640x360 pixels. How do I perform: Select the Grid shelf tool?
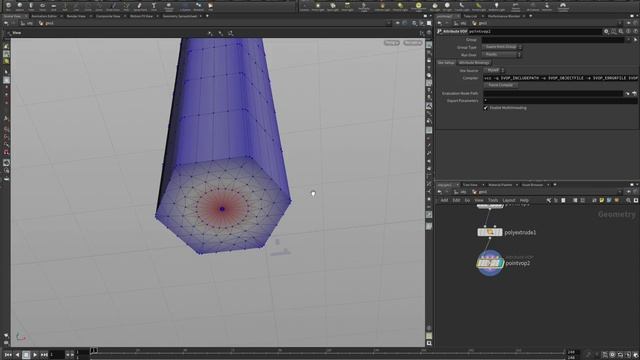(53, 6)
